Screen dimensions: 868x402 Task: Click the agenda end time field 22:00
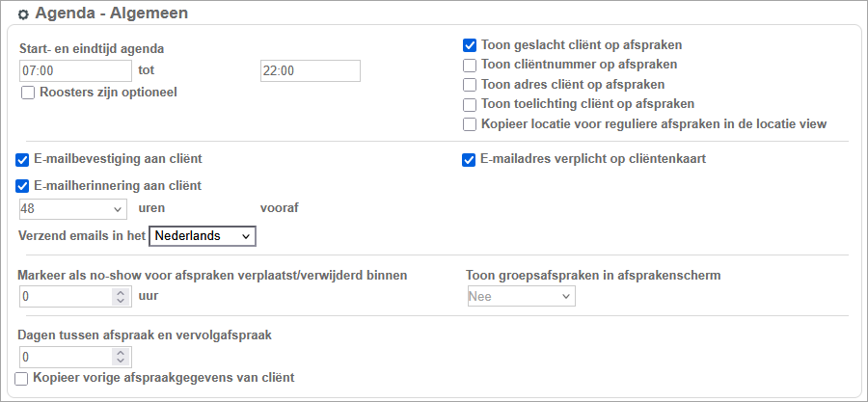tap(310, 70)
